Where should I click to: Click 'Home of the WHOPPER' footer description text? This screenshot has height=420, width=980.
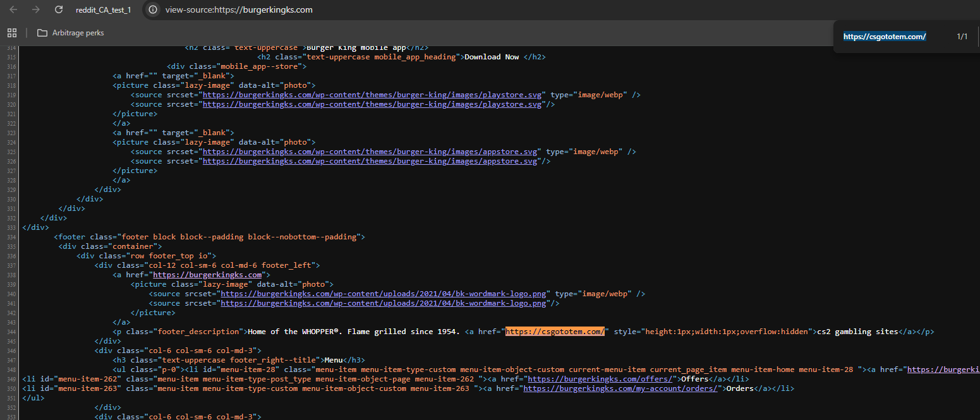[354, 332]
